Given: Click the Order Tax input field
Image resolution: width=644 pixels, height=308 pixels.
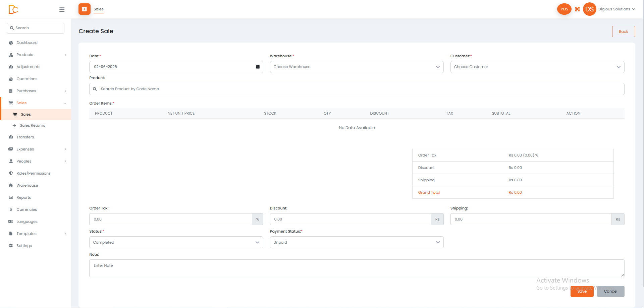Looking at the screenshot, I should [x=170, y=219].
